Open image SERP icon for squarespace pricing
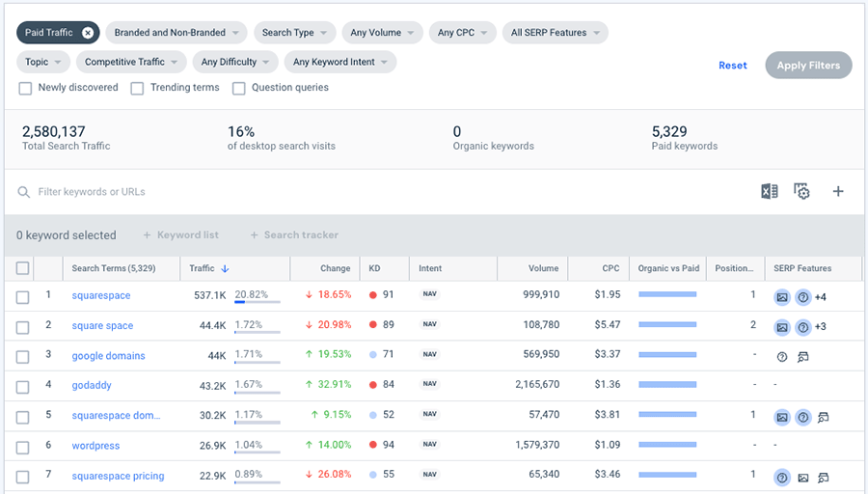 point(802,478)
